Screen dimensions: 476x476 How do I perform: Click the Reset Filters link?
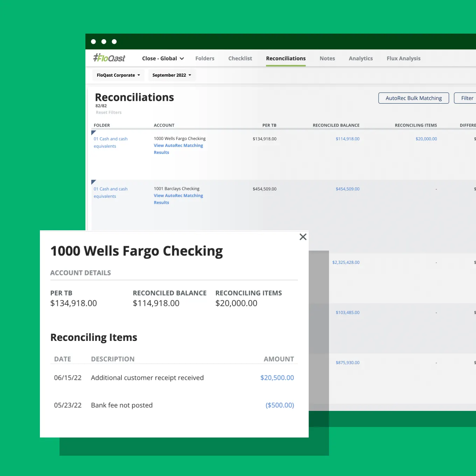click(108, 112)
